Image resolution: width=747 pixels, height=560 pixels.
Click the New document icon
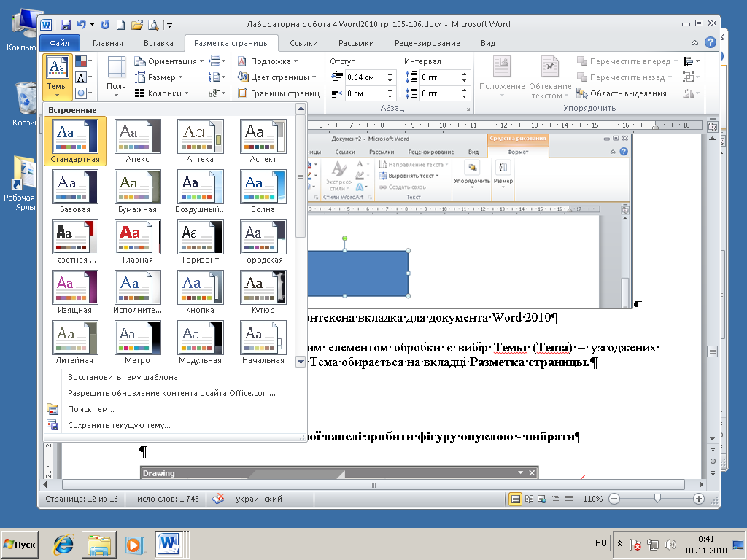(x=121, y=24)
